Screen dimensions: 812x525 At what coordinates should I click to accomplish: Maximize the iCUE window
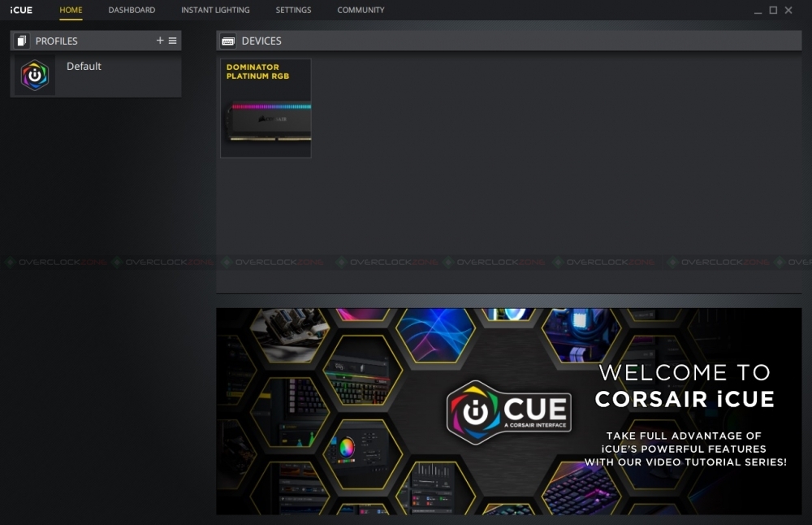pos(773,10)
